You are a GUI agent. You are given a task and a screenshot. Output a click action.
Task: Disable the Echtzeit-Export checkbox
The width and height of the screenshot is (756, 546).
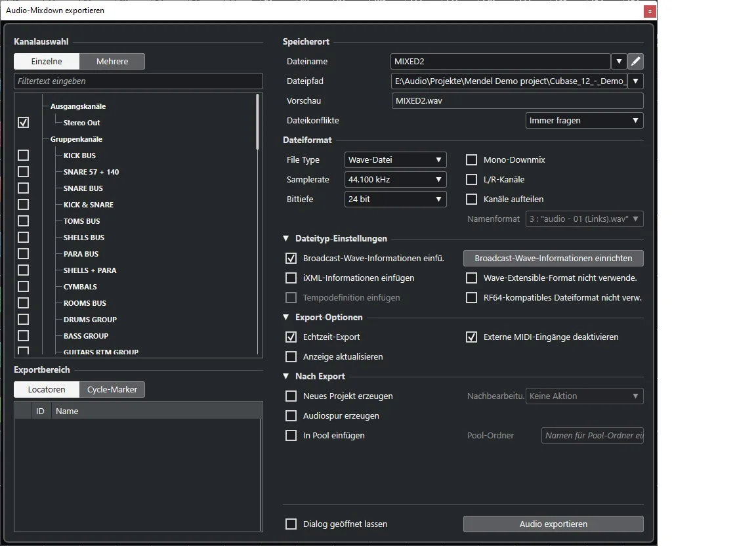(x=291, y=337)
